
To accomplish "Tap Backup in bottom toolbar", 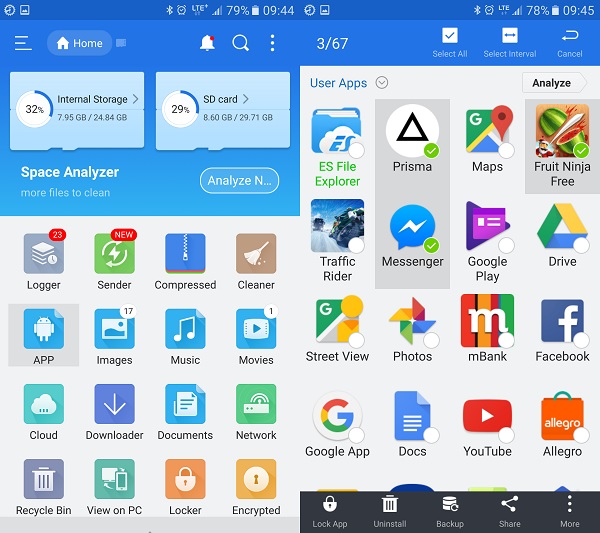I will 450,512.
